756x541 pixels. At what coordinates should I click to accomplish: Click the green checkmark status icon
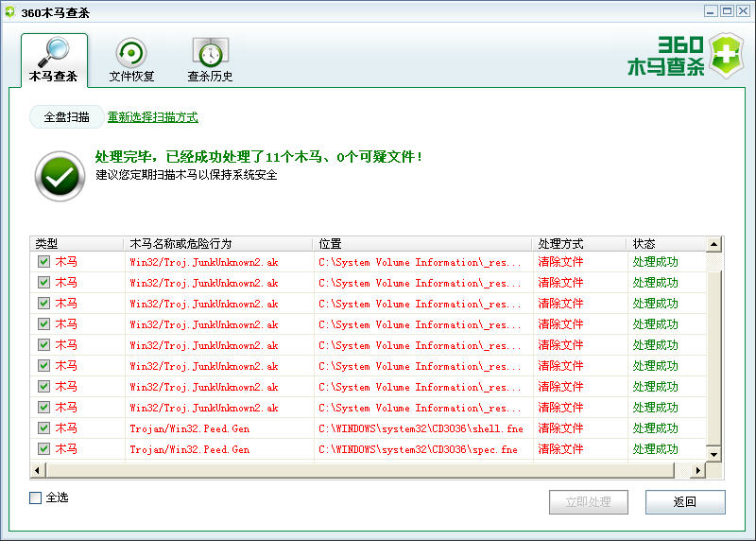60,177
